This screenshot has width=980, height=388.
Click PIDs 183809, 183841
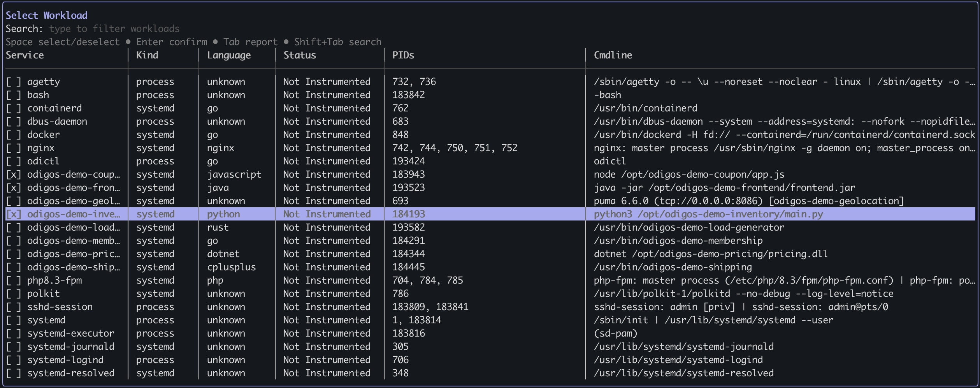(430, 307)
